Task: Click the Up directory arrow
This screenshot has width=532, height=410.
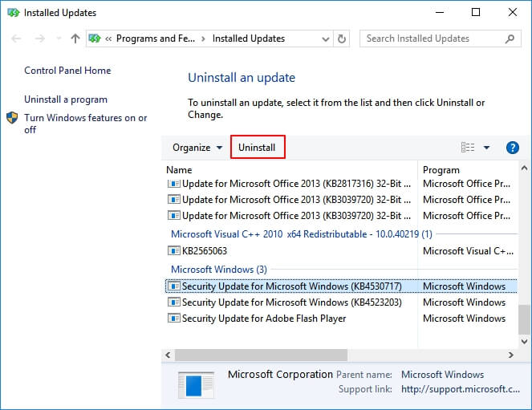Action: [x=75, y=39]
